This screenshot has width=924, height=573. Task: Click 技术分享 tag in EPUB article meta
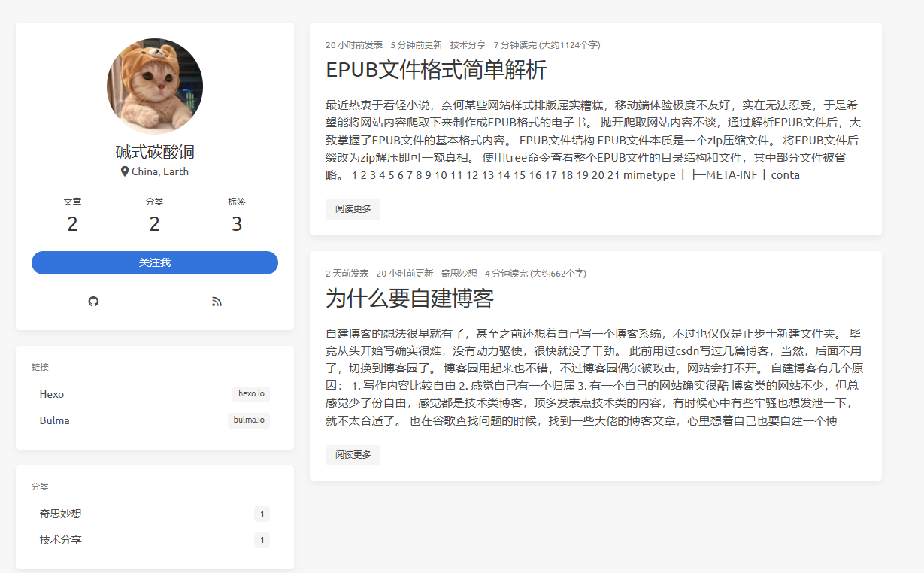[x=468, y=45]
